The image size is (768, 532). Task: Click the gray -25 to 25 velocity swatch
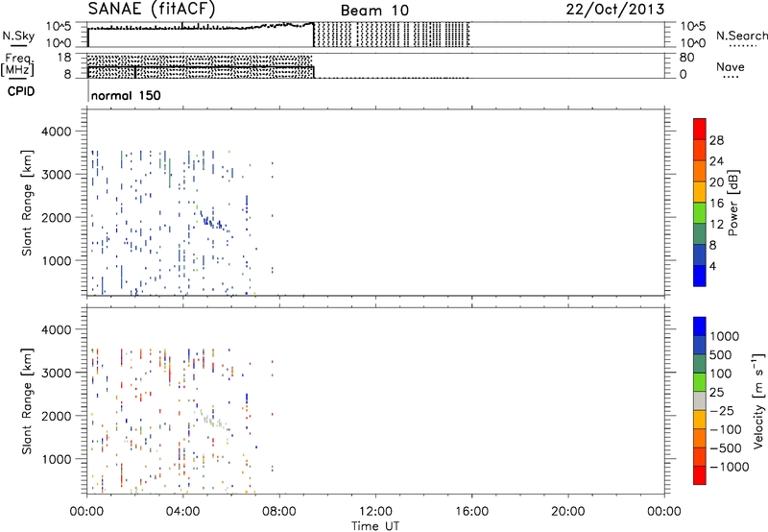pyautogui.click(x=700, y=400)
